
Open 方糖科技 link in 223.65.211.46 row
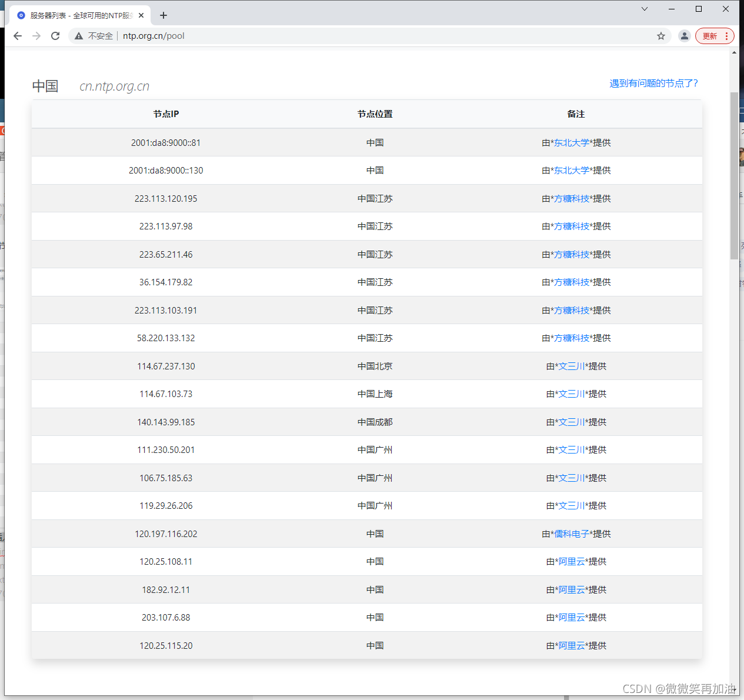pyautogui.click(x=572, y=254)
